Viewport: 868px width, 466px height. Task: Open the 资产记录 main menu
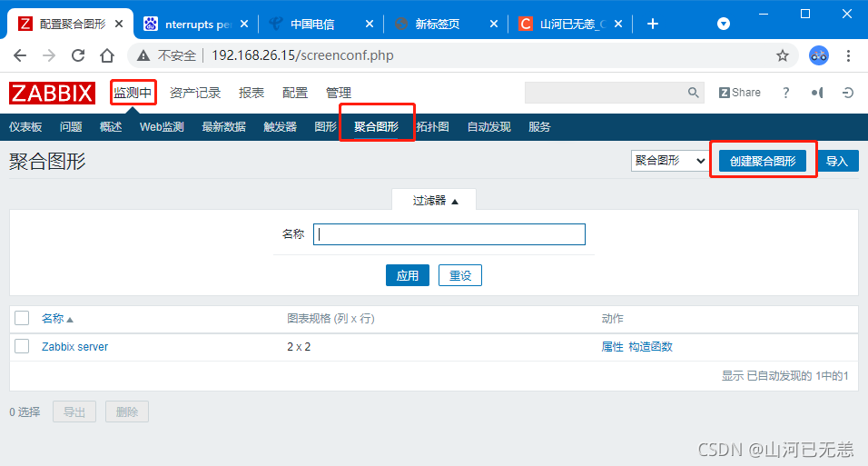(x=195, y=93)
